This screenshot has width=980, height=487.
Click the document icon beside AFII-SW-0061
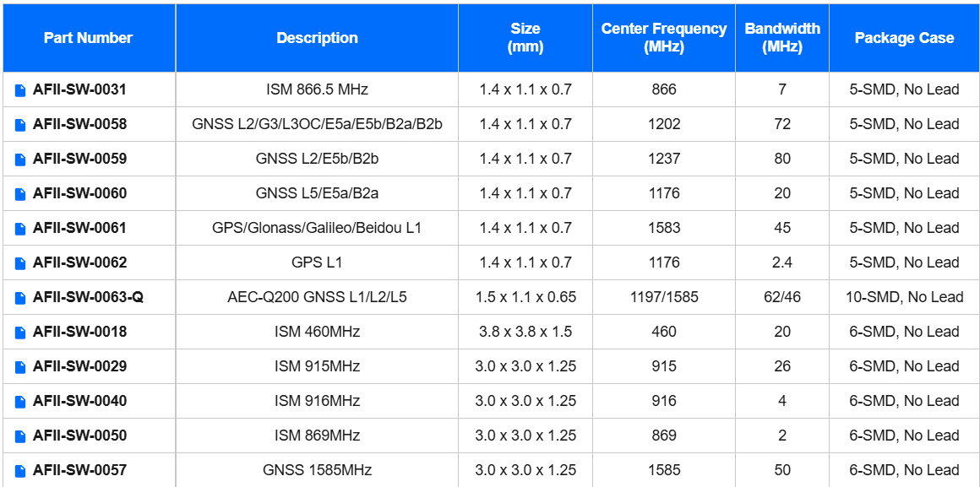click(20, 228)
